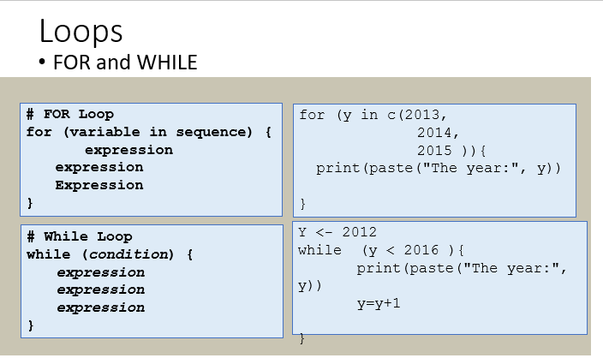Click the '# While Loop' comment line

[80, 236]
